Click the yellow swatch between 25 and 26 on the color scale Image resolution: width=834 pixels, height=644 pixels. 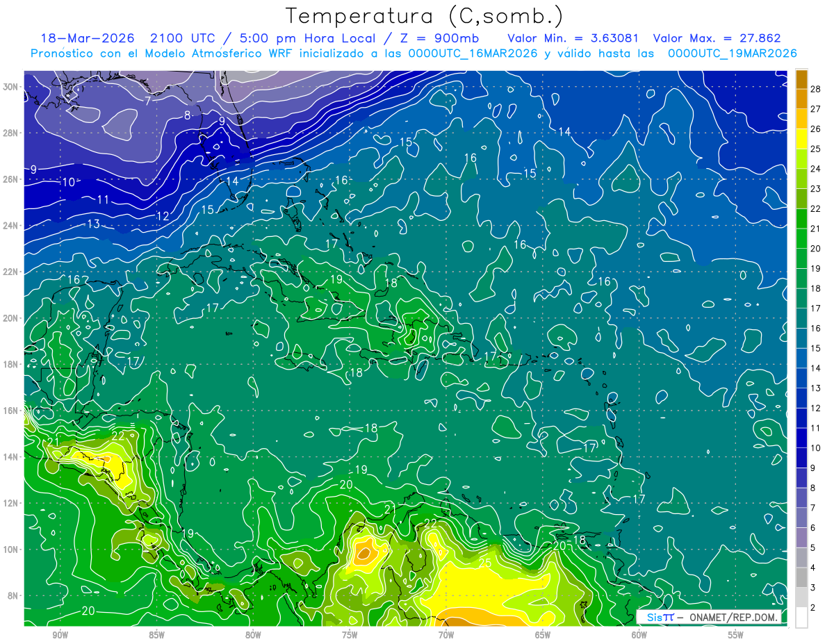801,139
